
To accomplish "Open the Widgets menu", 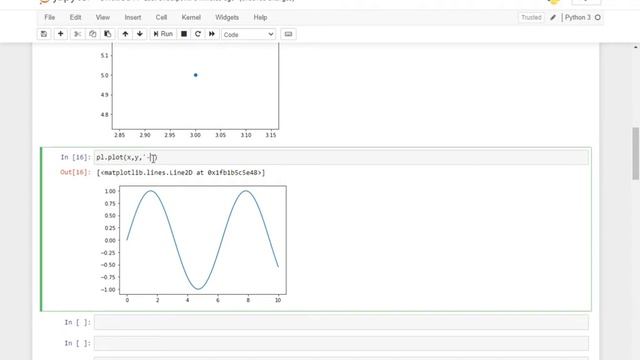I will pos(227,18).
